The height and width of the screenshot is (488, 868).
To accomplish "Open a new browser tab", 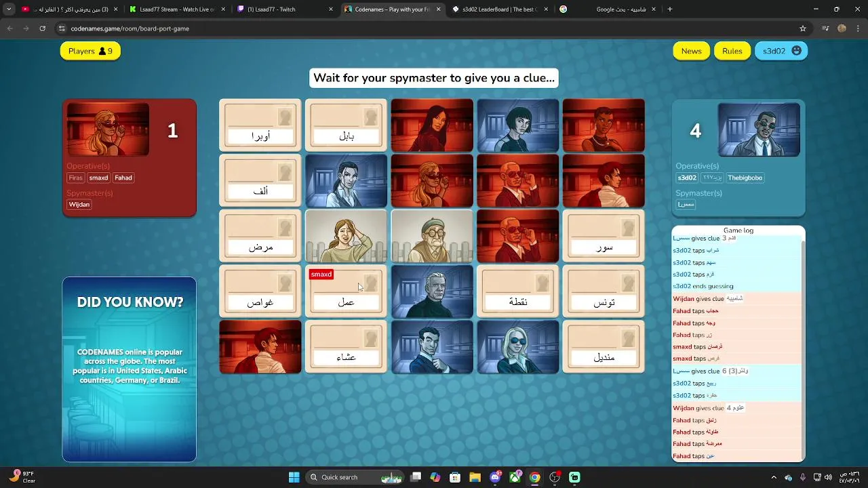I will point(670,9).
